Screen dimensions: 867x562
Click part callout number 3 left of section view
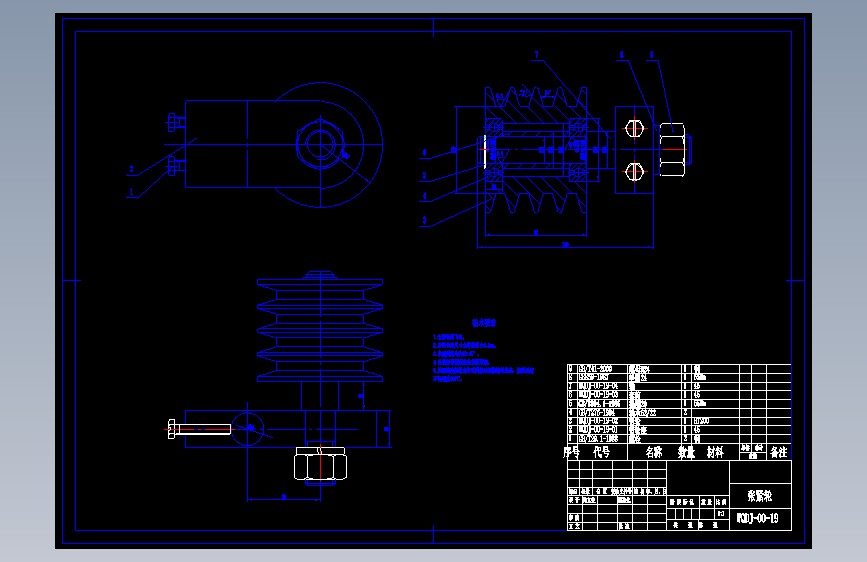[425, 220]
